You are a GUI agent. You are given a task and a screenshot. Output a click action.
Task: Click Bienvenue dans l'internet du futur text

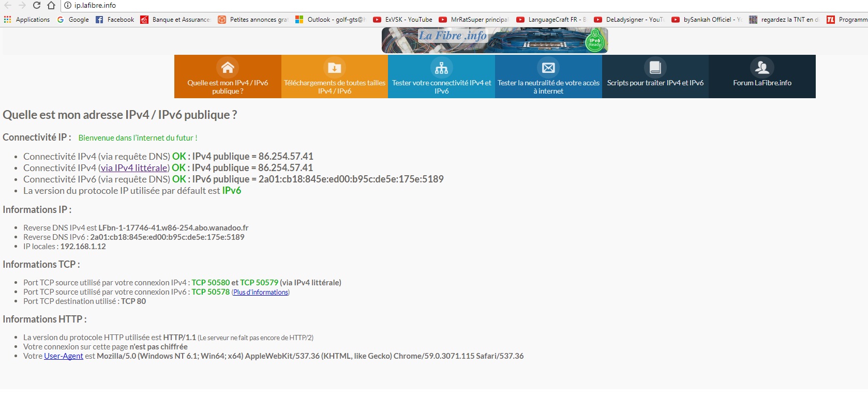(x=138, y=138)
